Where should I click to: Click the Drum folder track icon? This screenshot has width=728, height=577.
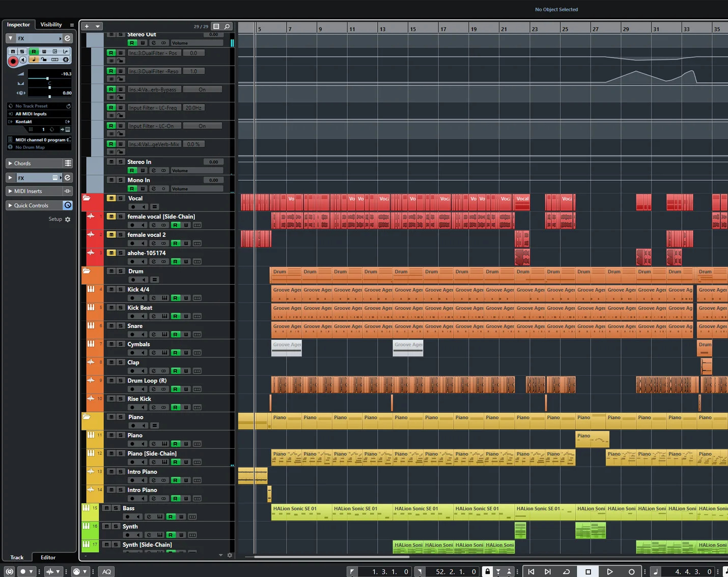87,271
